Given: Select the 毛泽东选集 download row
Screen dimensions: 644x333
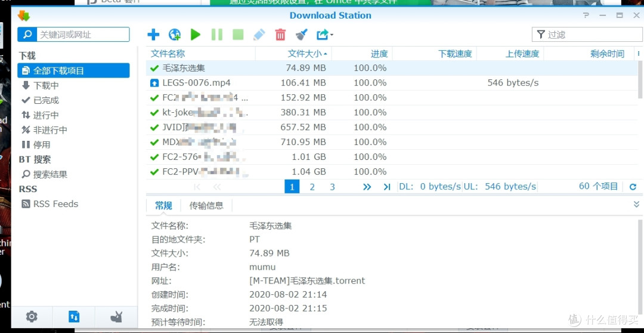Looking at the screenshot, I should click(391, 68).
